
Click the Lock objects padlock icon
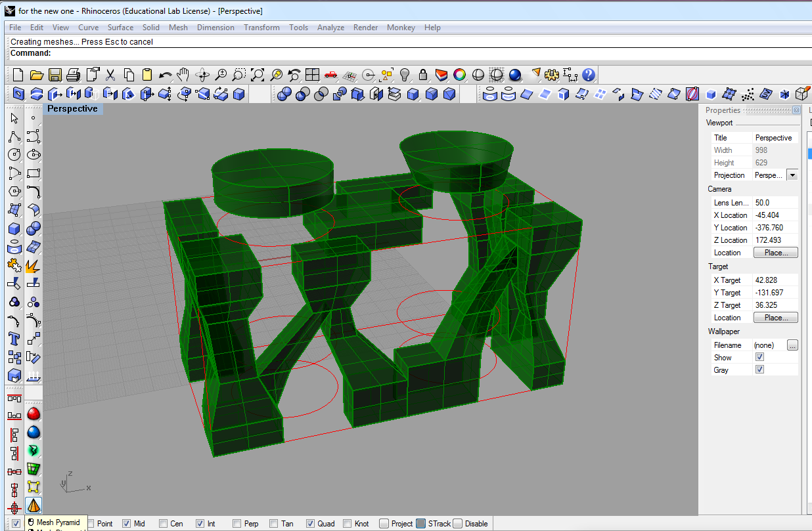(x=423, y=75)
